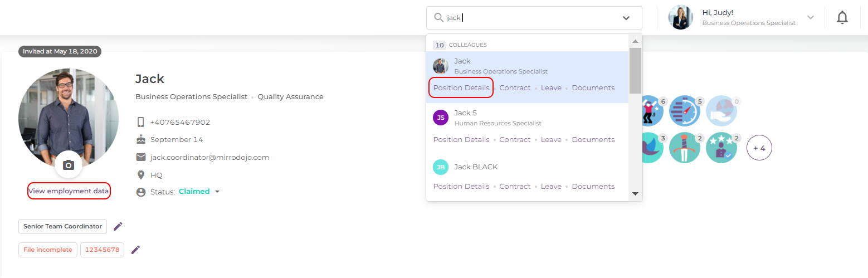
Task: Click the camera icon to change Jack's photo
Action: coord(69,165)
